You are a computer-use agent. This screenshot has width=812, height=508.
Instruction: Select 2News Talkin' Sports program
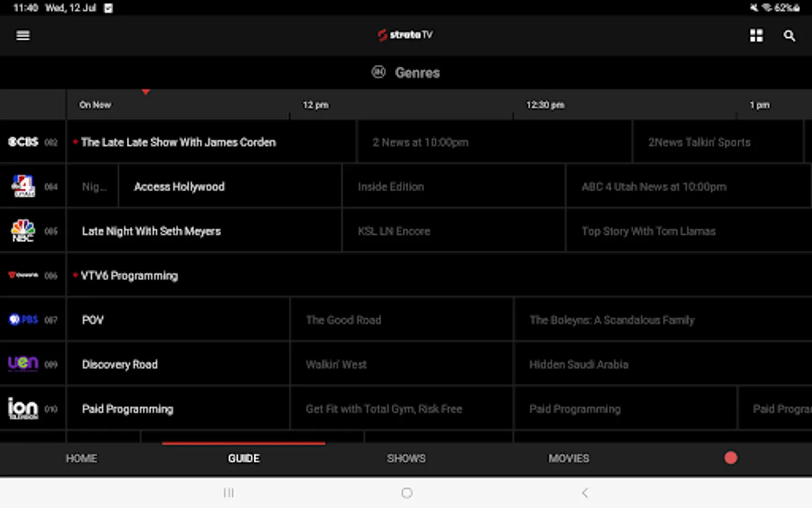click(x=718, y=142)
